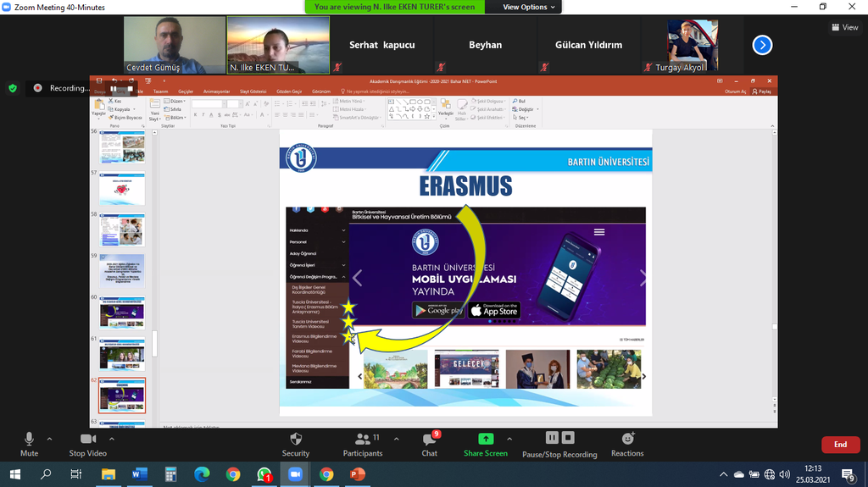Click Oturum Aç sign-in link

click(735, 91)
